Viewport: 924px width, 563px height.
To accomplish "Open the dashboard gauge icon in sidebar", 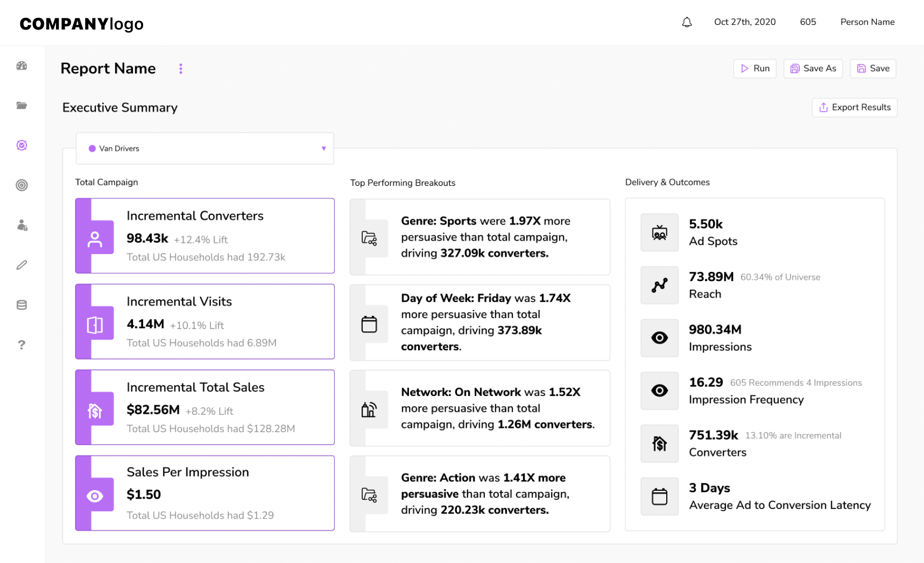I will click(x=21, y=66).
